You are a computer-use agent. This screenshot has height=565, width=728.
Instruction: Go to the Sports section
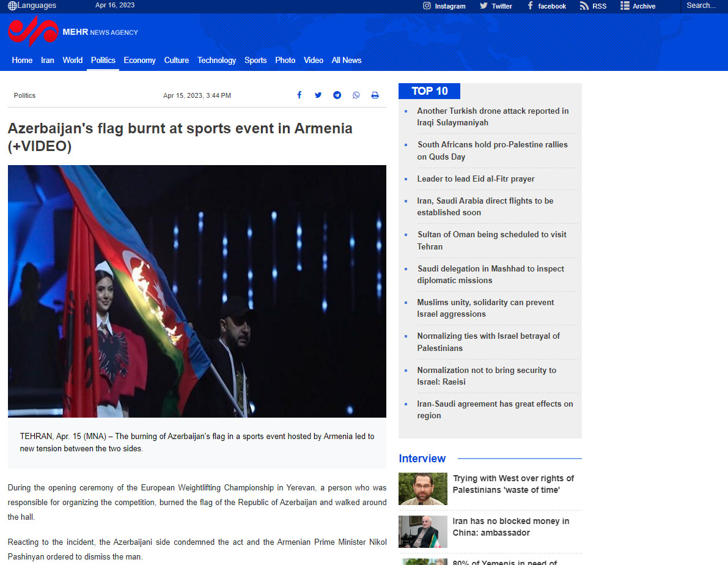coord(256,60)
